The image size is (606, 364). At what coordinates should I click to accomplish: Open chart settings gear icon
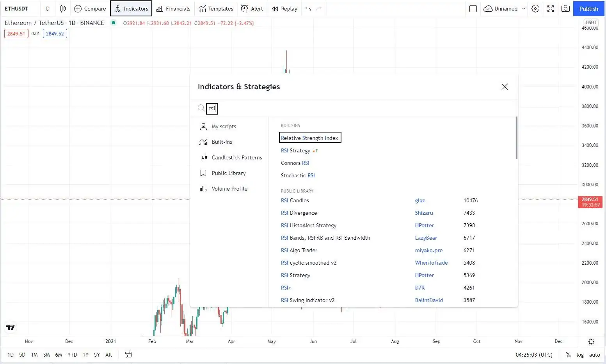[x=535, y=9]
